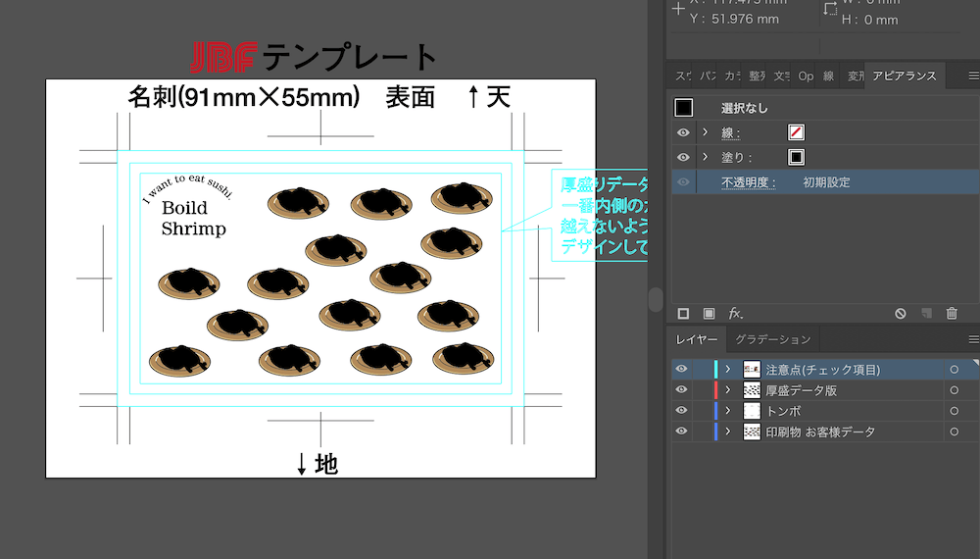Click the 不透明度 opacity link
Image resolution: width=980 pixels, height=559 pixels.
click(x=748, y=182)
